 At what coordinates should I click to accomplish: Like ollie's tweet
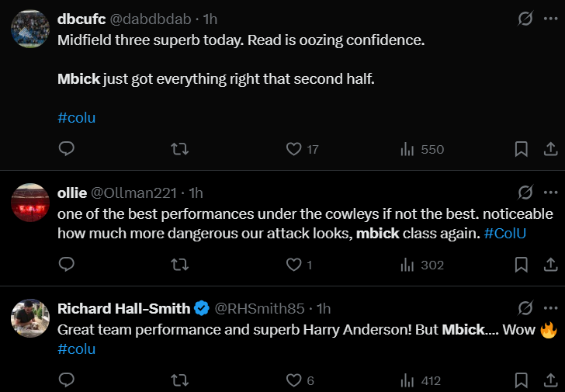294,265
